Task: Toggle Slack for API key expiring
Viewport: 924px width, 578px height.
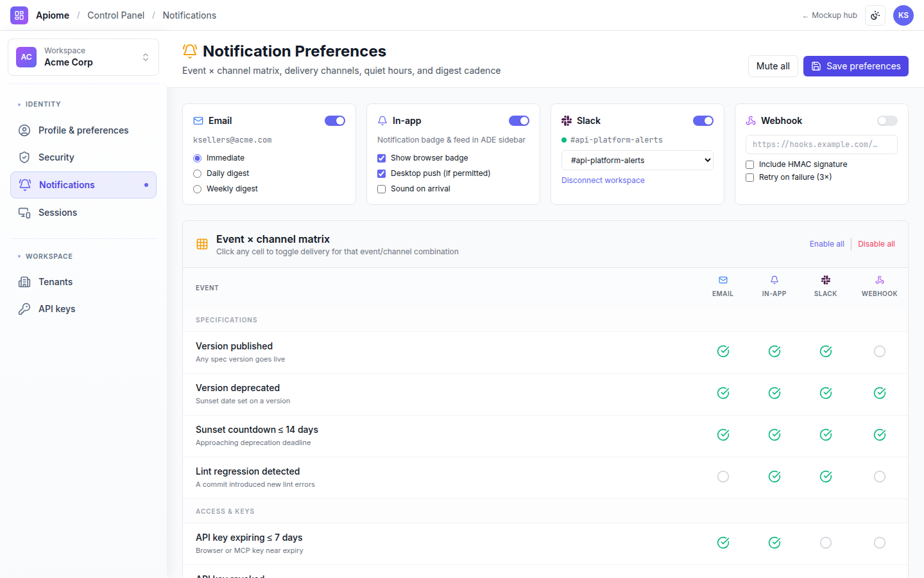Action: (x=826, y=543)
